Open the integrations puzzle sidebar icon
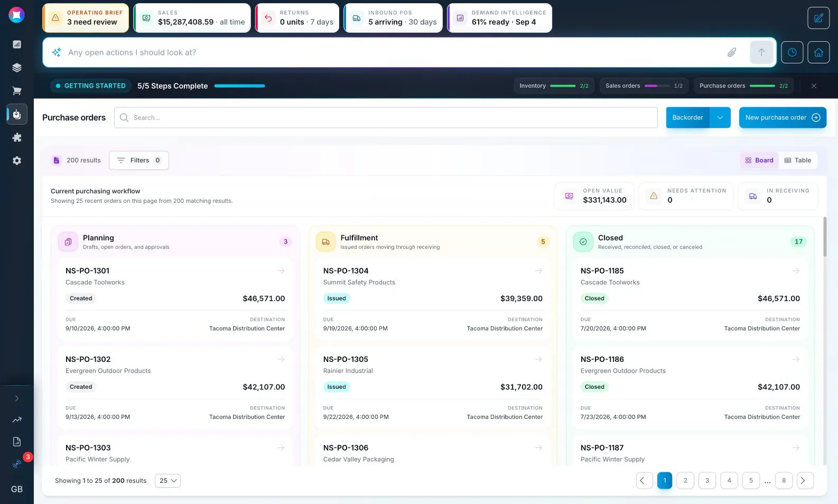The height and width of the screenshot is (504, 838). 17,137
